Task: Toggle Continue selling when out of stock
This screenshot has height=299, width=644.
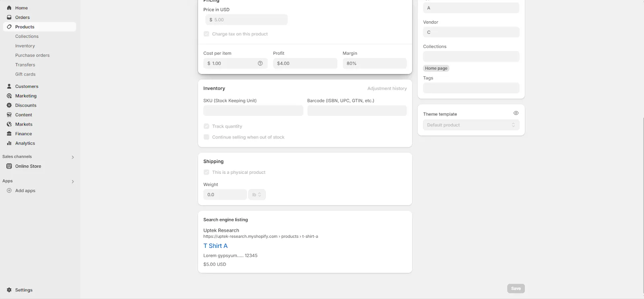Action: pos(206,137)
